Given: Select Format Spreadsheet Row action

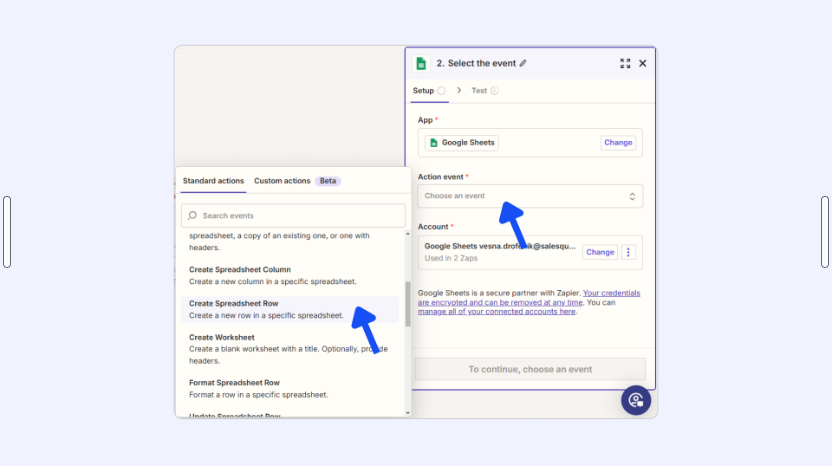Looking at the screenshot, I should 290,388.
